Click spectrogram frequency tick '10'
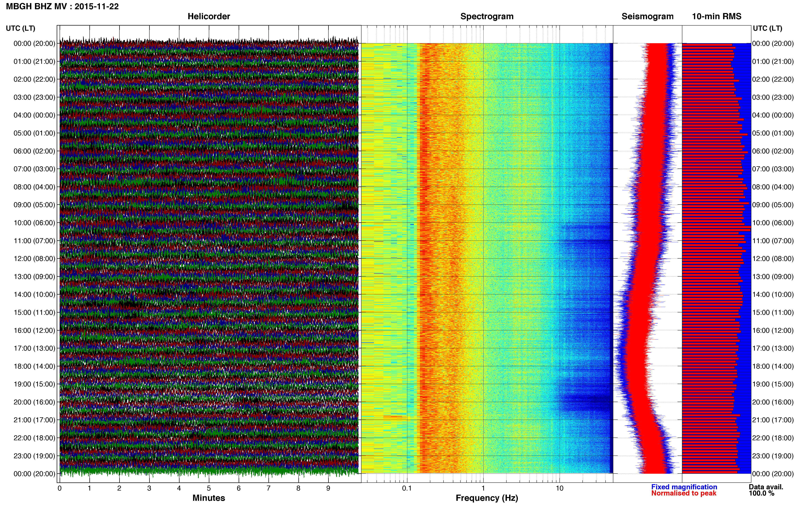Image resolution: width=812 pixels, height=508 pixels. 559,488
